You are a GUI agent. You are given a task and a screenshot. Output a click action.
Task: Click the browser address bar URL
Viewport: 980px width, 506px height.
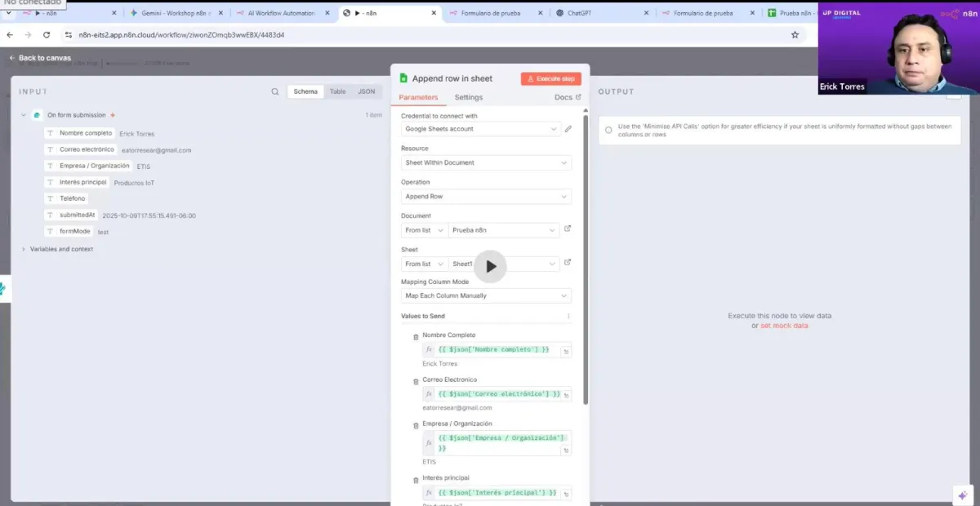[x=181, y=35]
